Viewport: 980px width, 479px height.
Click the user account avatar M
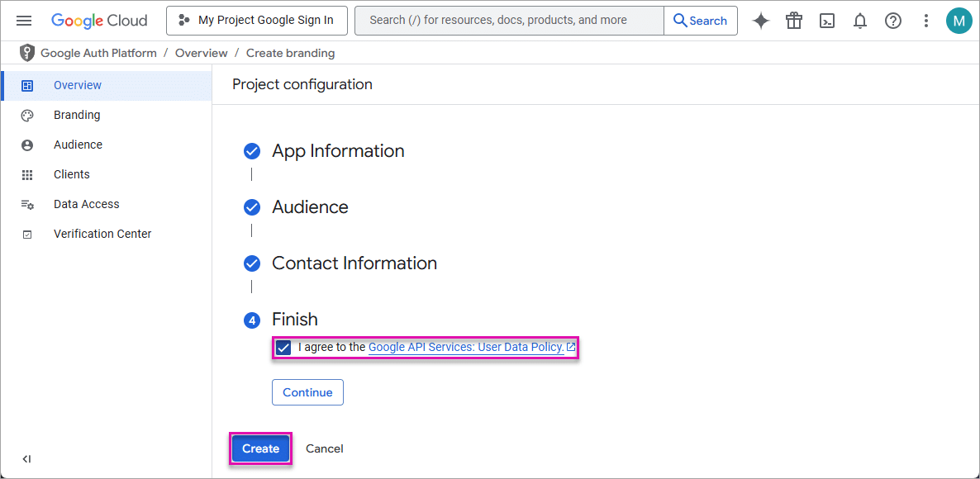(x=959, y=21)
